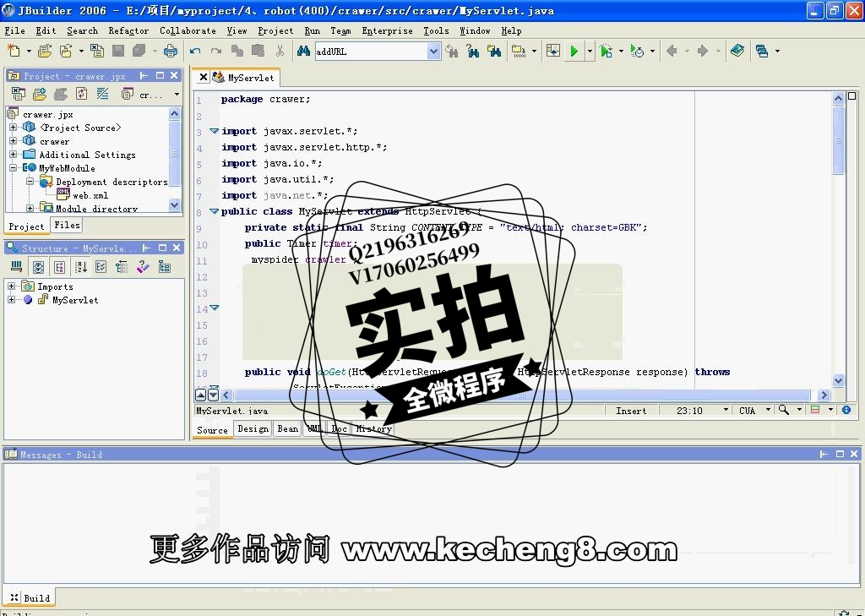Click the Find binoculars icon beside the search box

(x=303, y=52)
